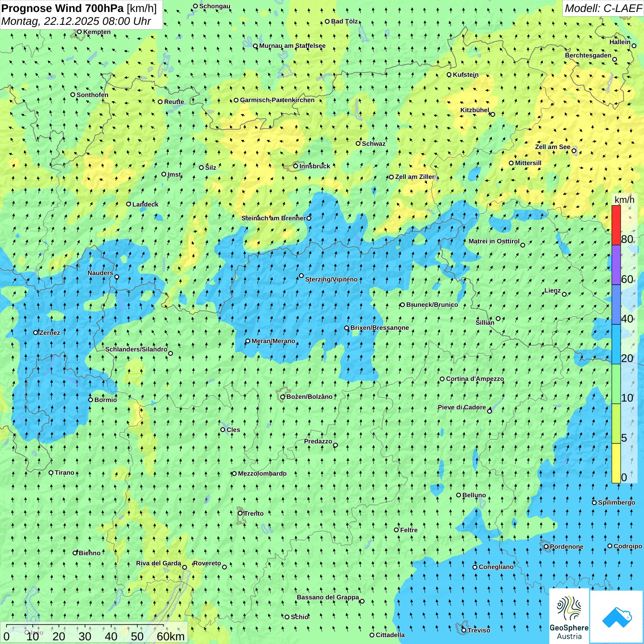The height and width of the screenshot is (644, 644).
Task: Click the 'Spilimbergo' label
Action: (616, 502)
